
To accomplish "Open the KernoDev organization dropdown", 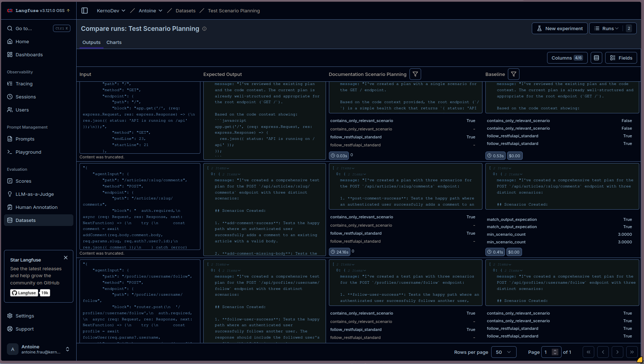I will [x=111, y=11].
